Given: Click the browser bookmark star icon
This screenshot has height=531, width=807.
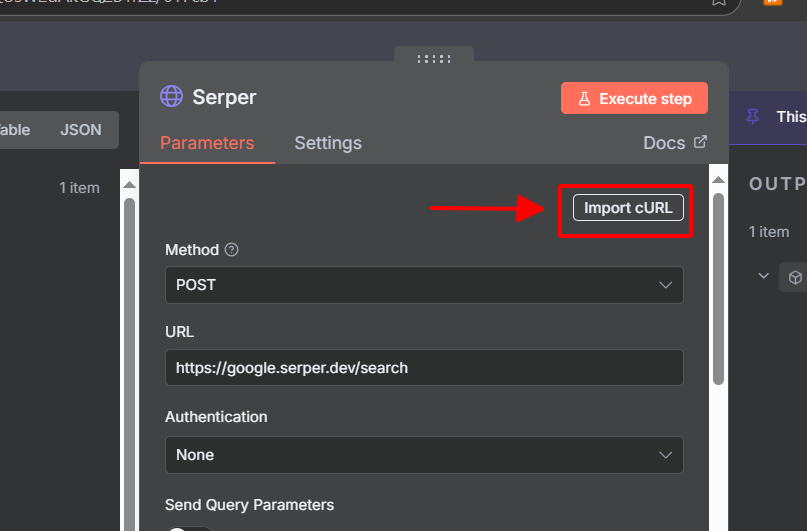Looking at the screenshot, I should coord(718,3).
